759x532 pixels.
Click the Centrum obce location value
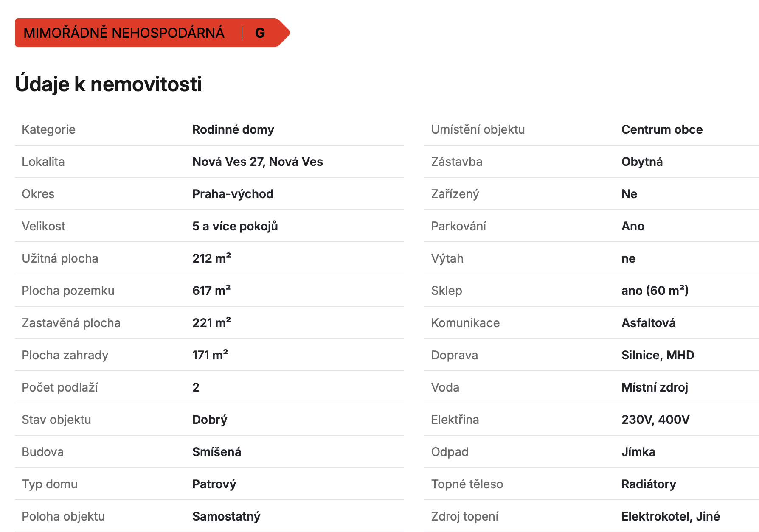pos(662,129)
